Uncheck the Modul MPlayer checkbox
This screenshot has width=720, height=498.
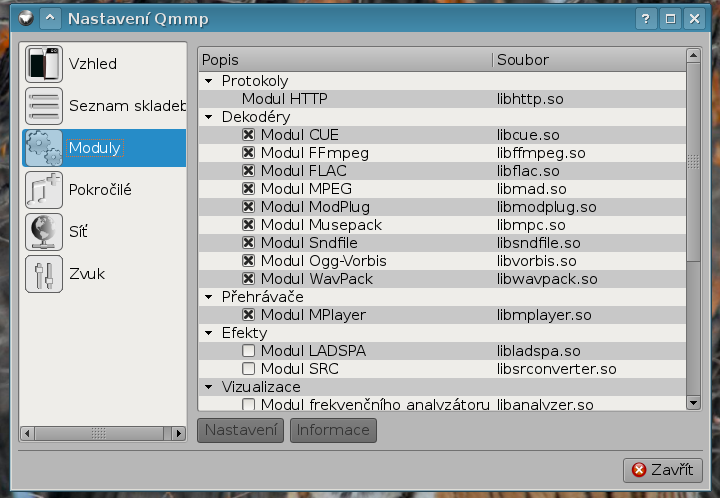pyautogui.click(x=248, y=314)
